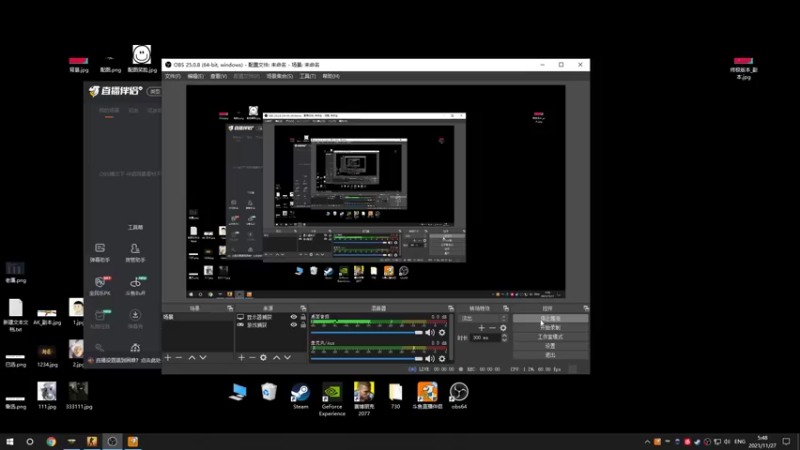
Task: Select the Recycle Bin desktop icon
Action: [269, 392]
